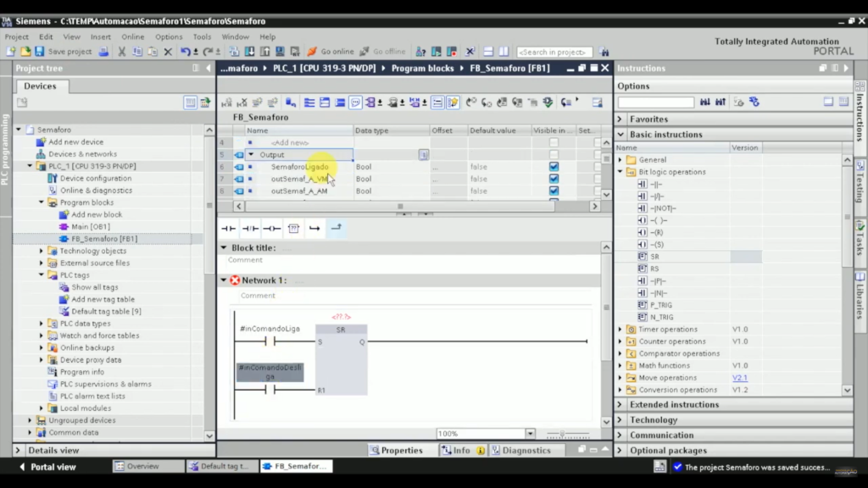Click the delete X icon
The image size is (868, 488).
click(169, 52)
